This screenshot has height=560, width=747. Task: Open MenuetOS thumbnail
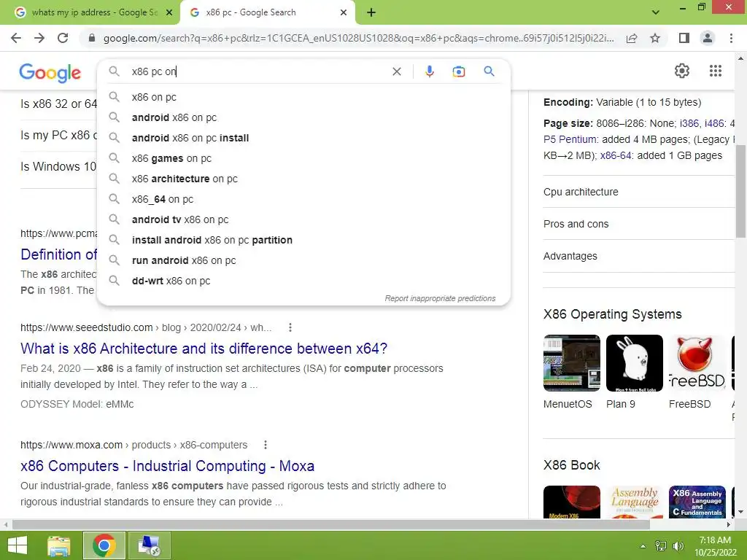(x=572, y=363)
